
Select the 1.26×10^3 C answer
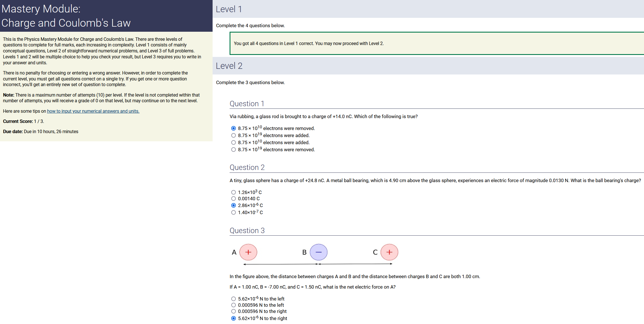click(x=234, y=192)
